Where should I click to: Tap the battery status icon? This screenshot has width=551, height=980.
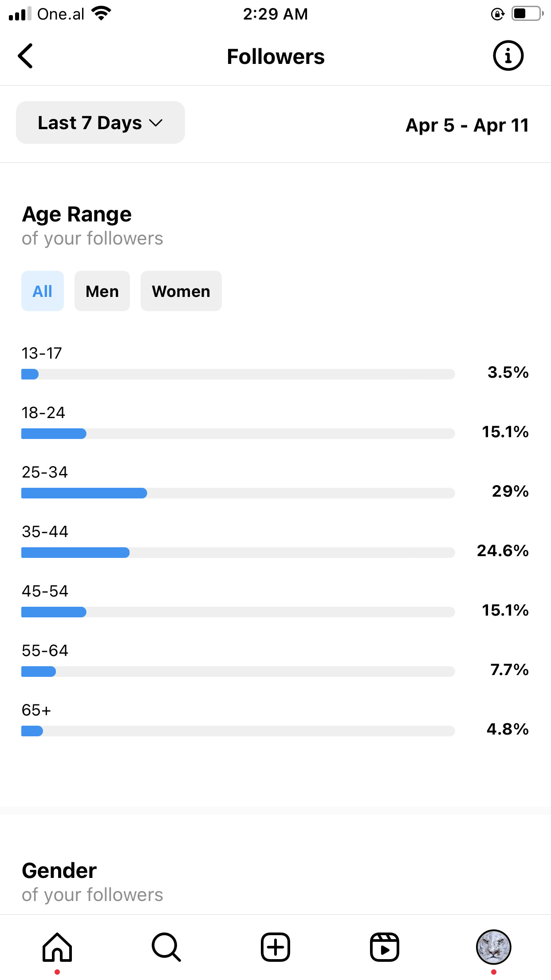click(x=527, y=14)
